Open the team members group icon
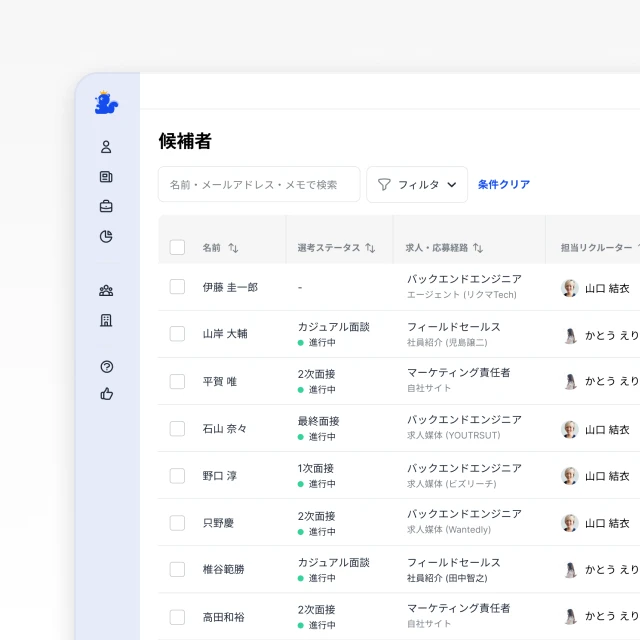 click(x=106, y=291)
